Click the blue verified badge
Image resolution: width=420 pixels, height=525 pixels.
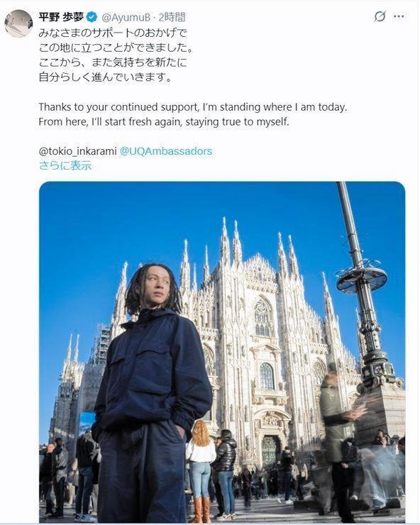92,17
